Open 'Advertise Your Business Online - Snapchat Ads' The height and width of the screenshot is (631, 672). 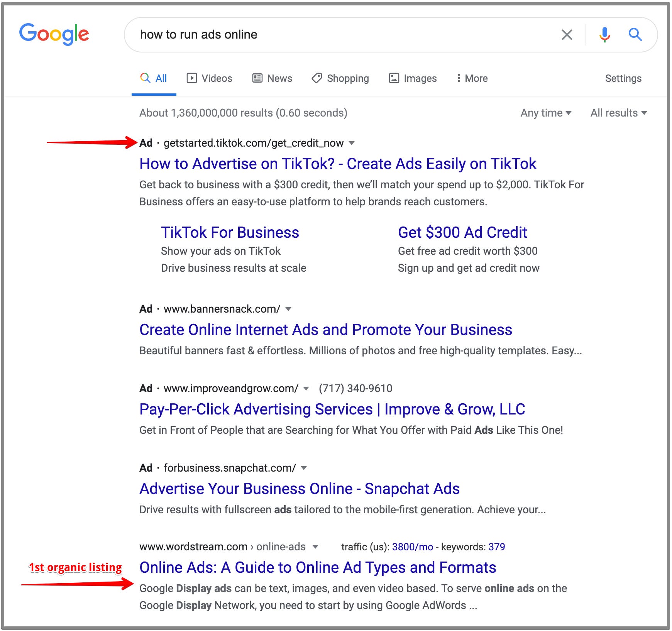coord(300,489)
